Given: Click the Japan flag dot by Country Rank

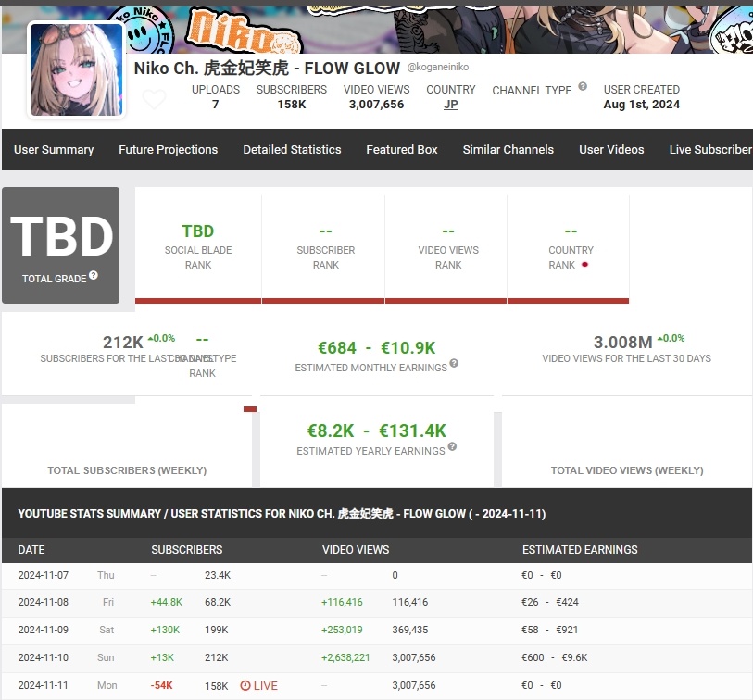Looking at the screenshot, I should pyautogui.click(x=584, y=265).
